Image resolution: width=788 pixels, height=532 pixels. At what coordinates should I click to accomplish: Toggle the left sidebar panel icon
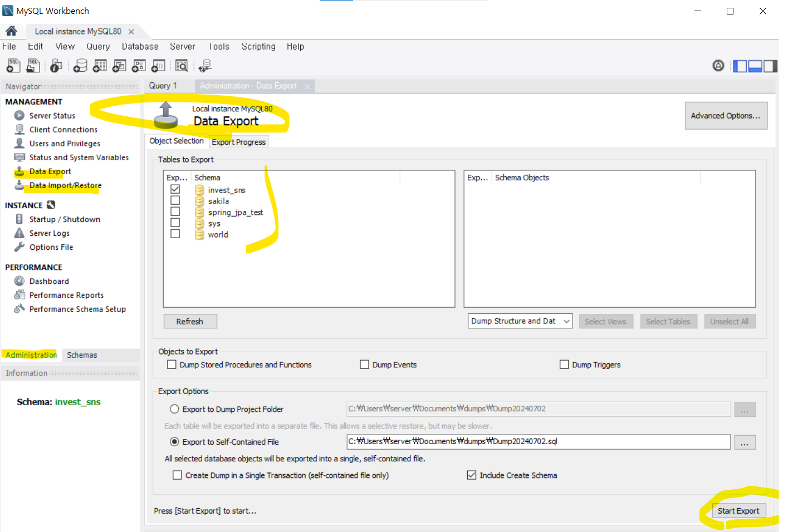(740, 66)
